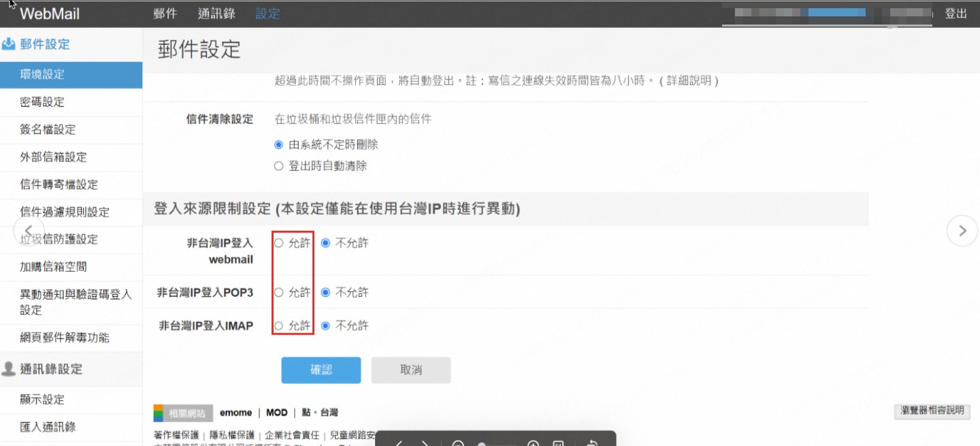The image size is (980, 446).
Task: Click the 郵件設定 inbox icon in the sidebar
Action: [x=9, y=44]
